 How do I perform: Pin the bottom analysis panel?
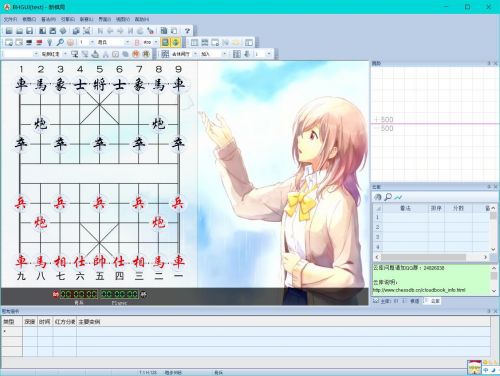(489, 311)
